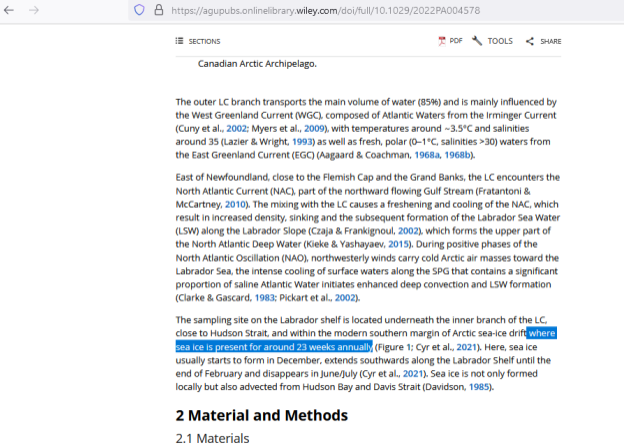Open the Clarke & Gascard 1983 citation
This screenshot has width=624, height=446.
click(265, 298)
